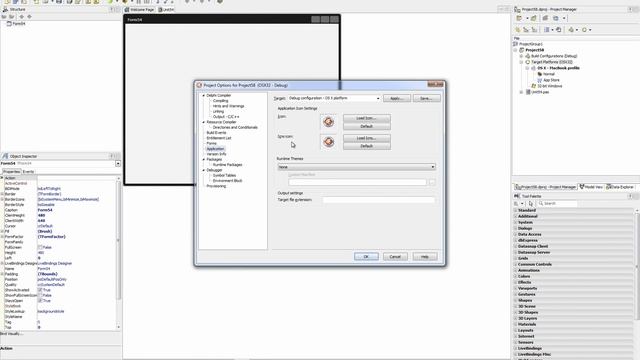
Task: Click Default button under Spe icon
Action: click(367, 146)
